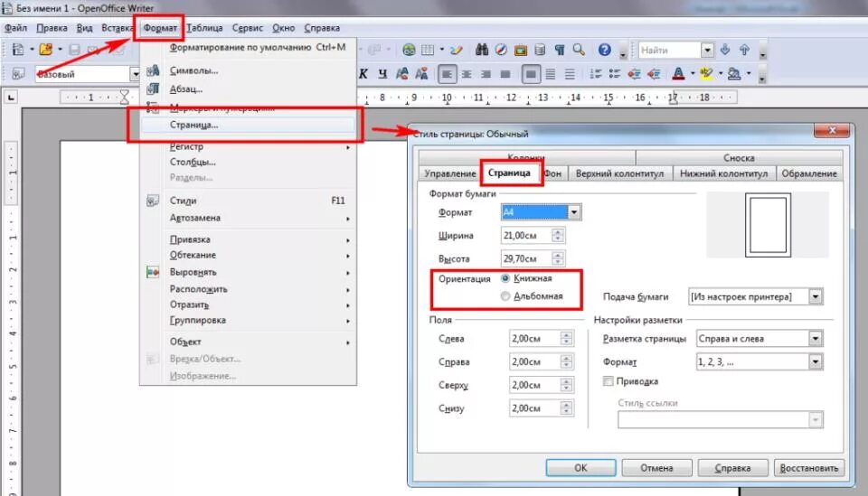Click the Zoom magnifier icon
The image size is (868, 496).
(579, 50)
